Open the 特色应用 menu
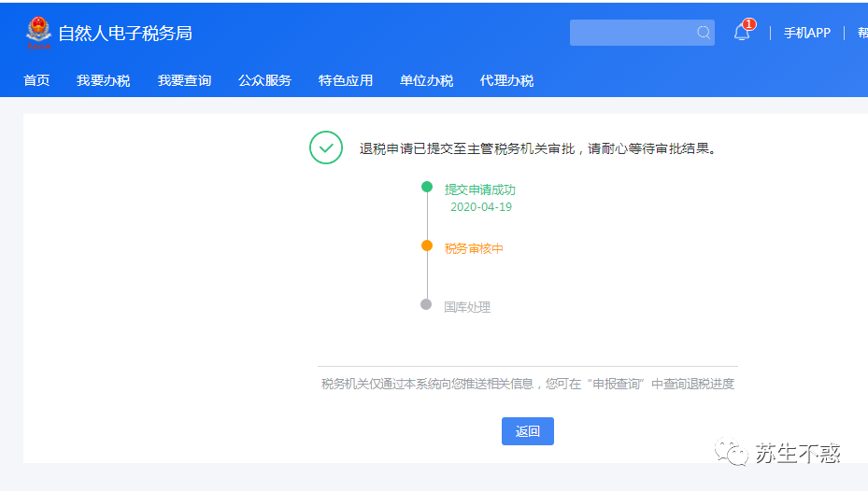Screen dimensions: 868x491 pyautogui.click(x=346, y=80)
